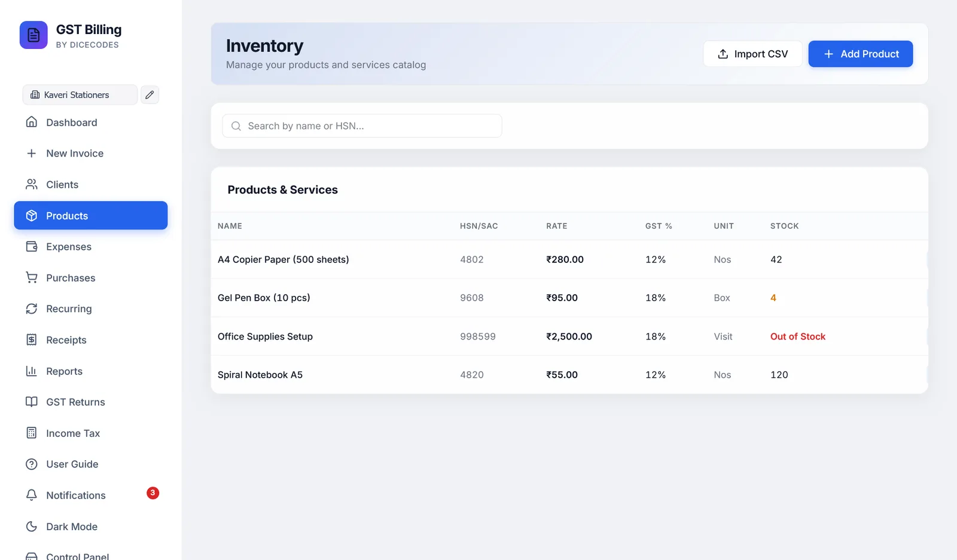Click the Income Tax calculator icon
Image resolution: width=957 pixels, height=560 pixels.
pyautogui.click(x=32, y=433)
